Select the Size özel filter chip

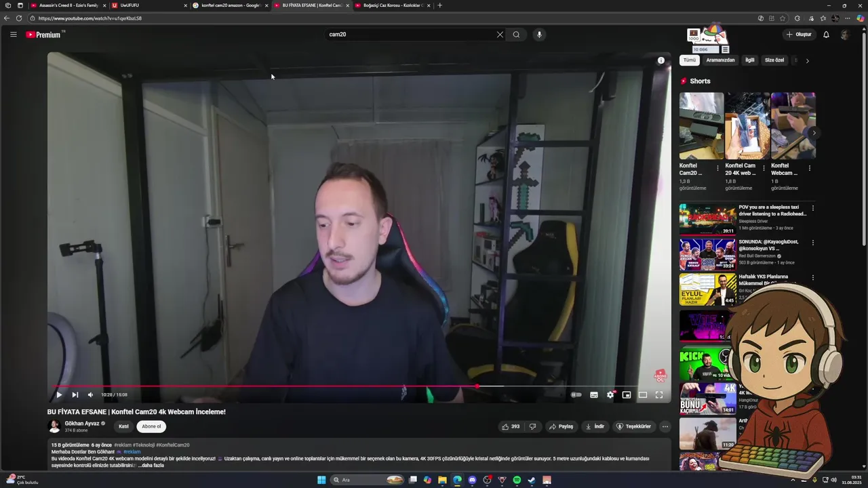click(x=774, y=60)
